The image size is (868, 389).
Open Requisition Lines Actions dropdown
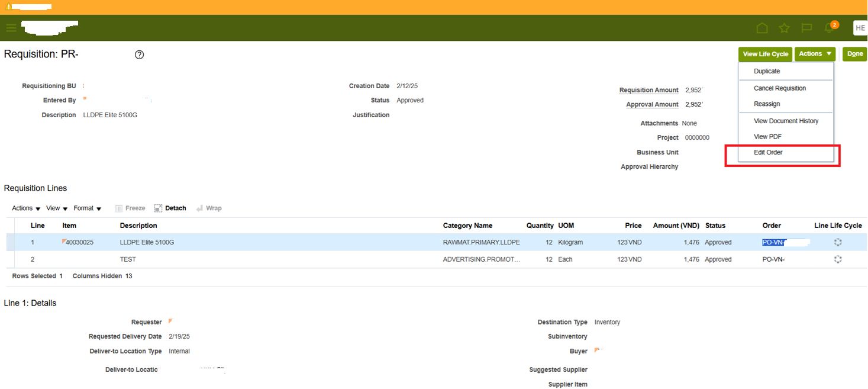click(26, 208)
